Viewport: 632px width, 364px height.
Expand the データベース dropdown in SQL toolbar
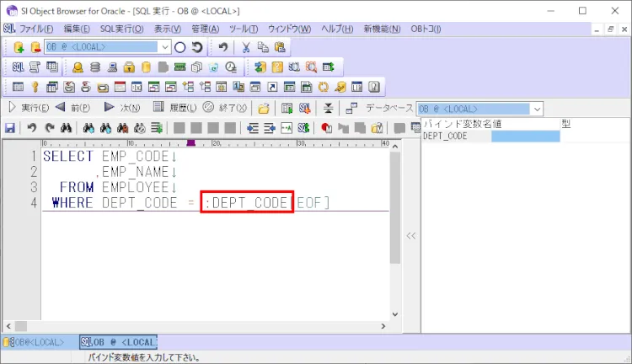537,109
